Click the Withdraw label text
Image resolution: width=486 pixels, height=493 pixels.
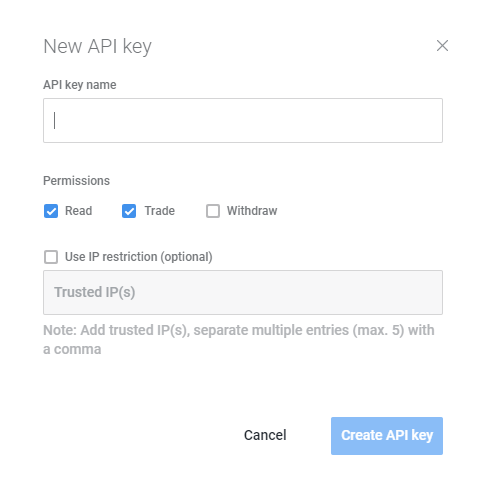252,211
